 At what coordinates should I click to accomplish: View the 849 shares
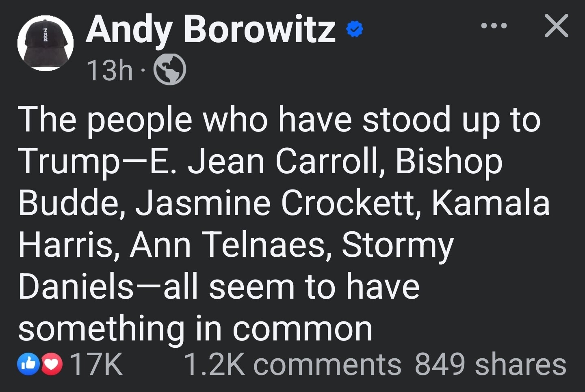pyautogui.click(x=490, y=364)
